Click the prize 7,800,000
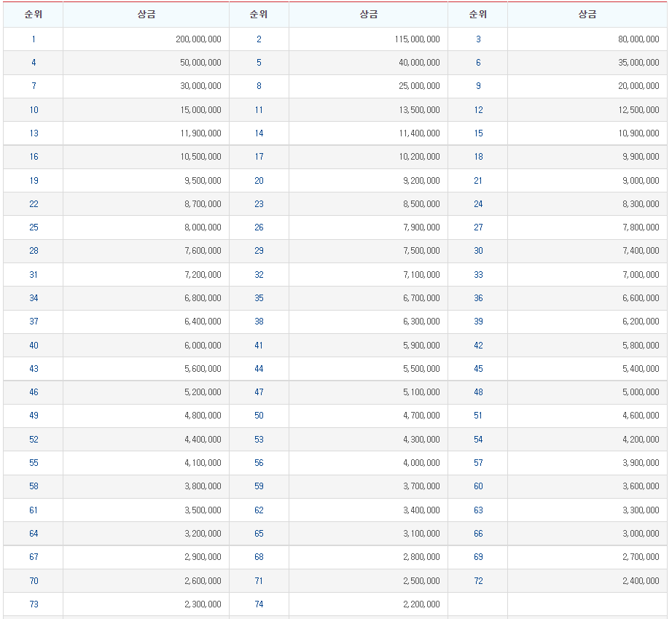This screenshot has height=619, width=672. tap(641, 227)
